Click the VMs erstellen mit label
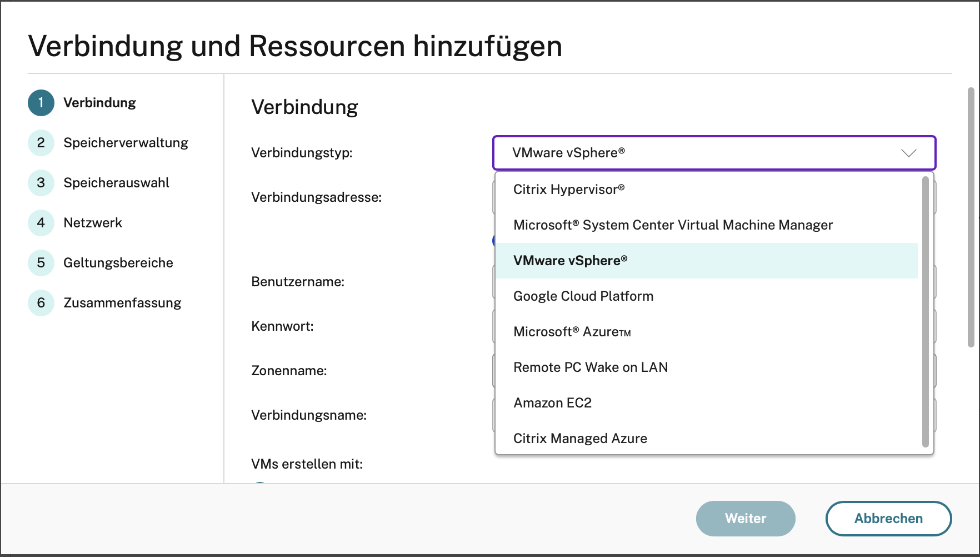 (x=307, y=464)
